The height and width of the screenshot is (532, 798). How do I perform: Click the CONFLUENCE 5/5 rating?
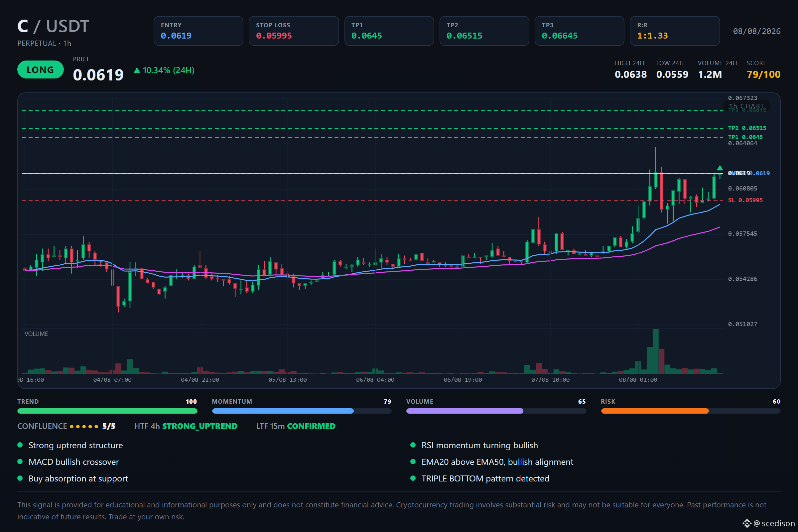click(66, 426)
